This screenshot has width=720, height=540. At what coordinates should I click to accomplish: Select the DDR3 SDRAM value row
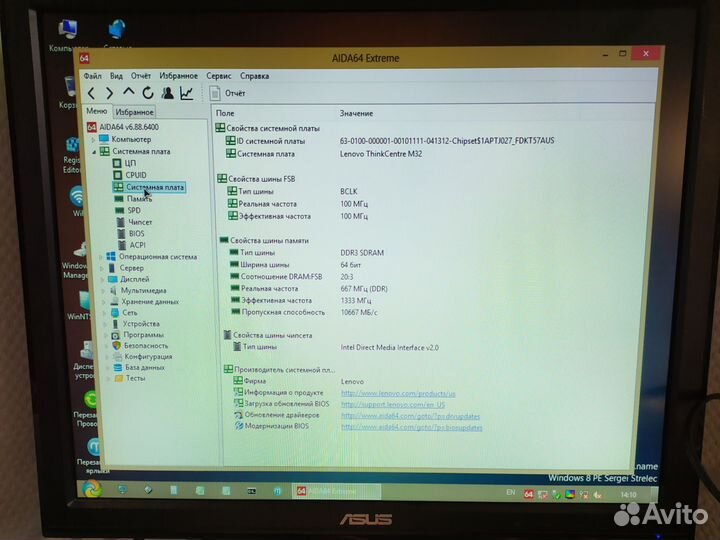coord(362,253)
